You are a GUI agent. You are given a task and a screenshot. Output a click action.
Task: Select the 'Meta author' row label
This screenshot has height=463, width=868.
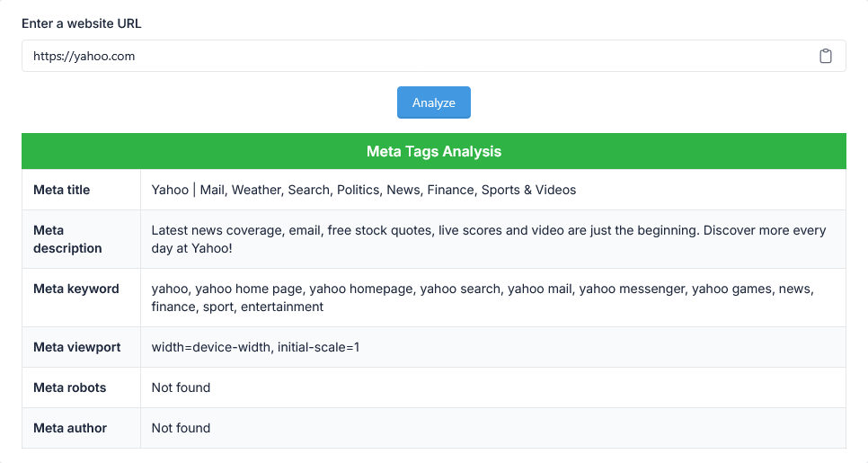70,428
